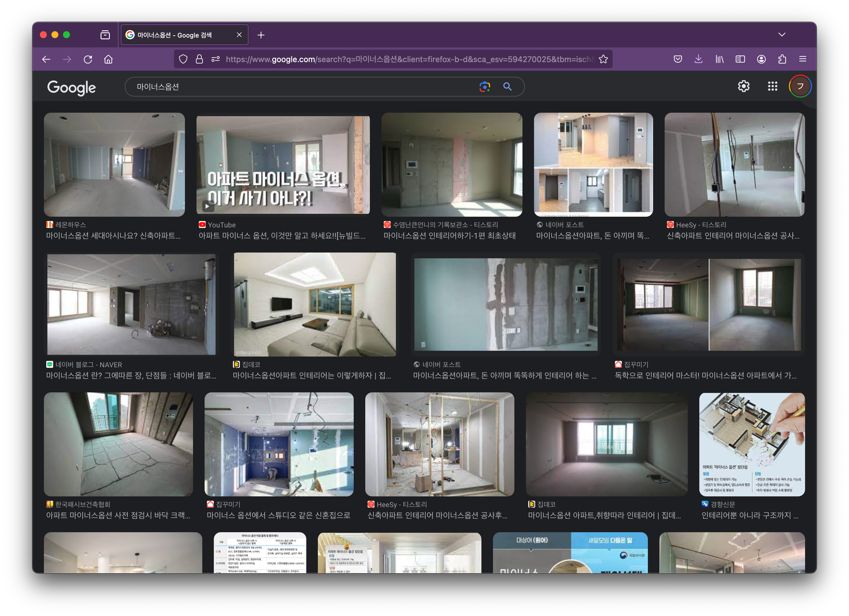Open the extensions puzzle menu

[782, 59]
